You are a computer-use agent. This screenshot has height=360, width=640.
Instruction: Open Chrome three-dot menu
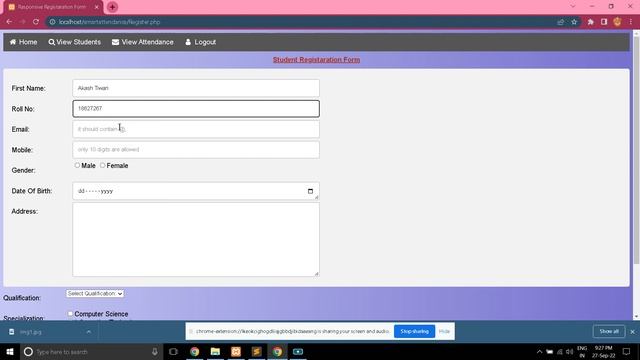(631, 22)
